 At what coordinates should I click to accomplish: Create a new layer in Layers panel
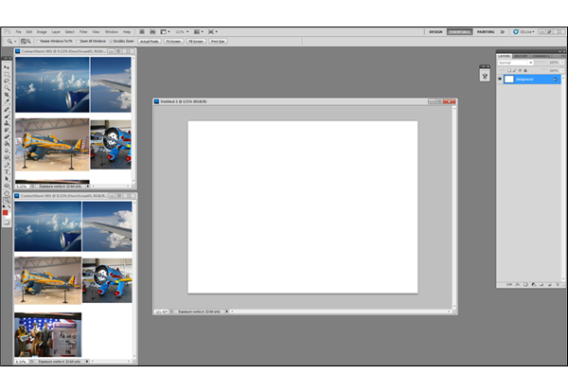click(x=550, y=284)
